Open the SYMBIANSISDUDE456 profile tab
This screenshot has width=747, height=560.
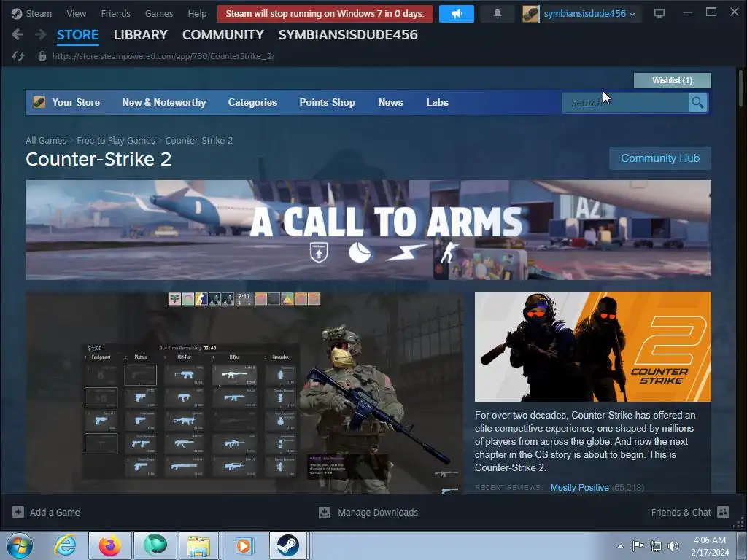click(x=348, y=35)
